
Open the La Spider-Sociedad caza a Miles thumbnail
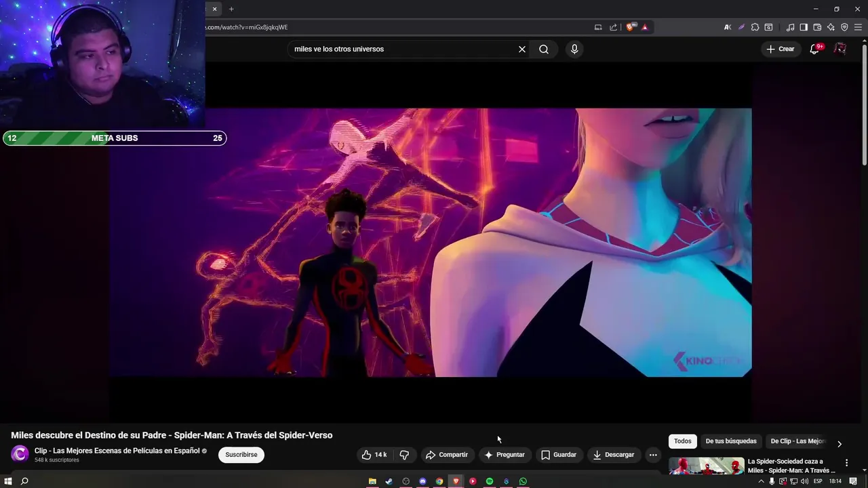[707, 466]
